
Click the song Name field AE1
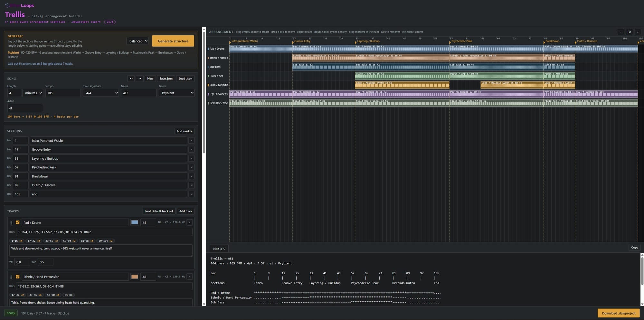point(139,93)
